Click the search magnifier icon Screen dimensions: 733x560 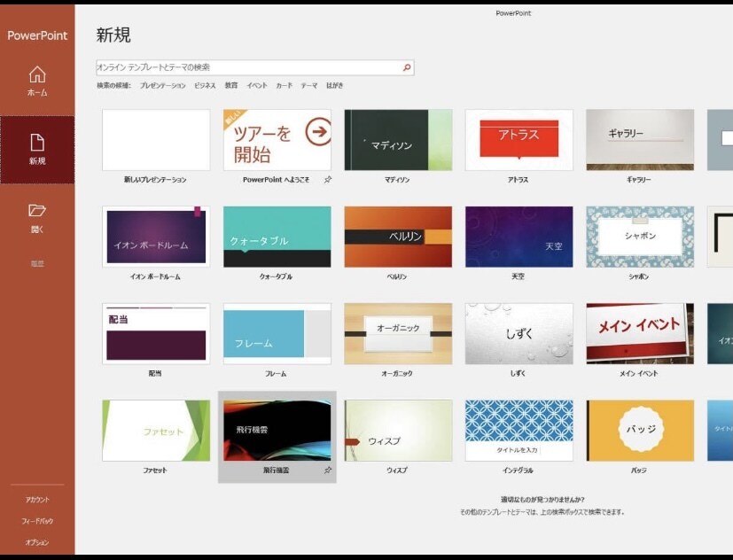[407, 67]
